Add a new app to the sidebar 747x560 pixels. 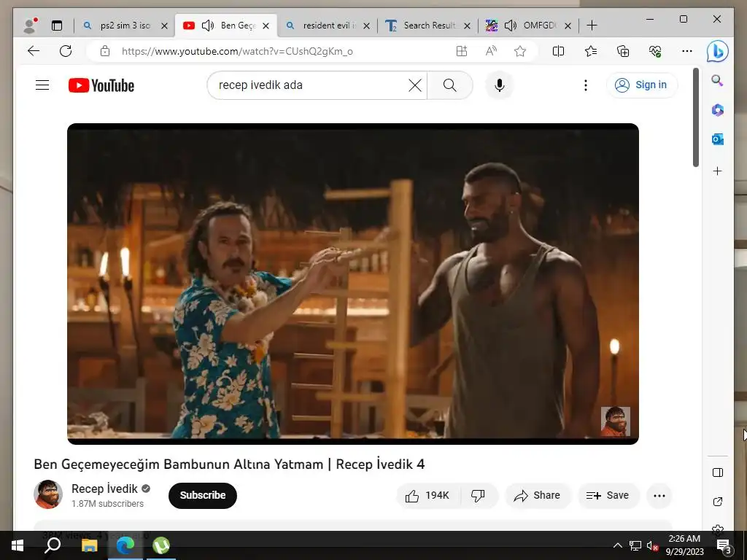tap(718, 171)
